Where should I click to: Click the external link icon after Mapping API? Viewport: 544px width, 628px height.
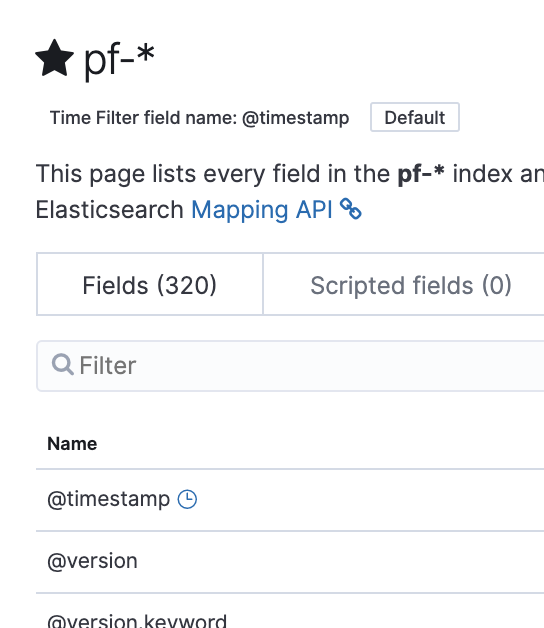[x=351, y=209]
